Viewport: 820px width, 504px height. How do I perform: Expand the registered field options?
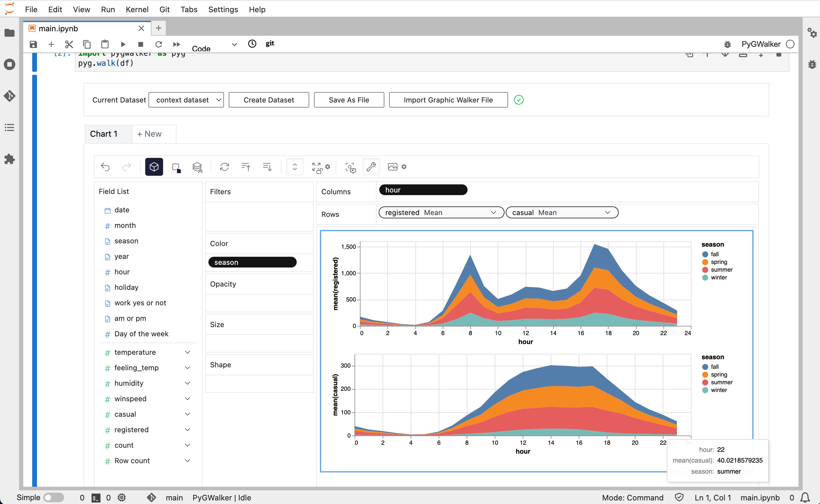pyautogui.click(x=188, y=430)
